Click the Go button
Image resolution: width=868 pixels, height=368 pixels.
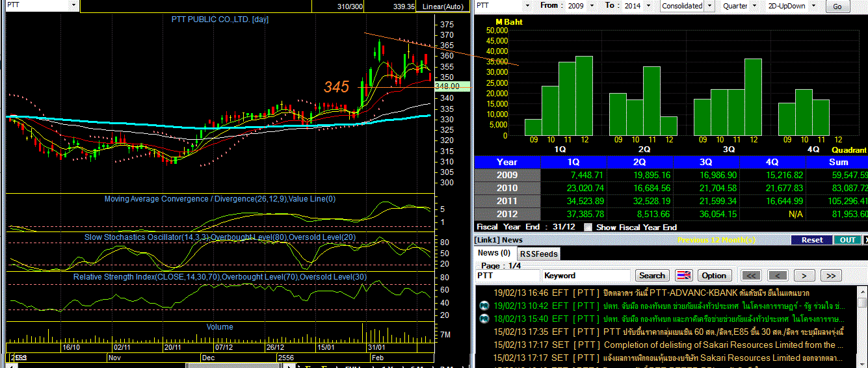point(837,6)
